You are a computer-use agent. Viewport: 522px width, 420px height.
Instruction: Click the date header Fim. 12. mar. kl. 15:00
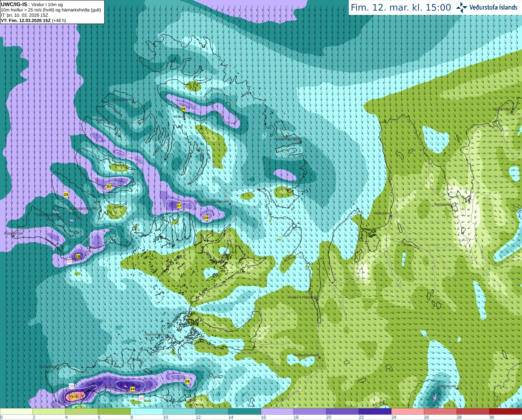(x=401, y=7)
